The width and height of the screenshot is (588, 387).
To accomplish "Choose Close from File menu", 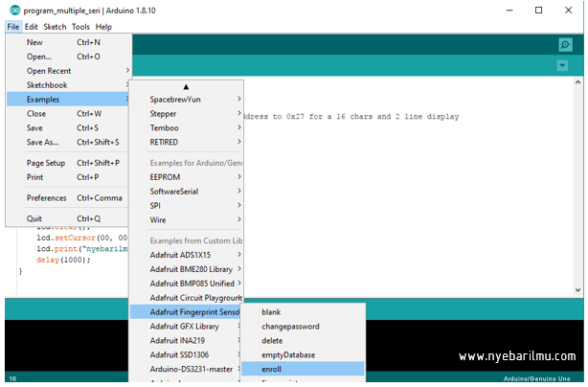I will pos(67,114).
